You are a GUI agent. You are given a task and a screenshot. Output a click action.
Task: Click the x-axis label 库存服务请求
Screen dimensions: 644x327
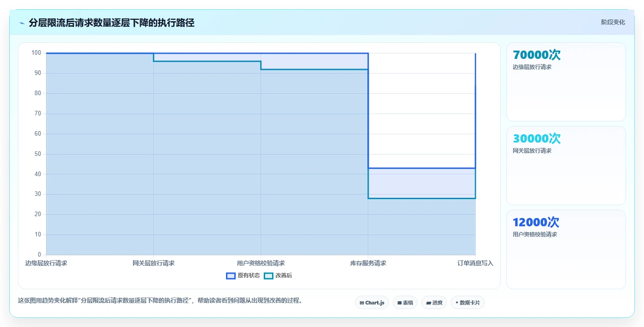pos(368,263)
